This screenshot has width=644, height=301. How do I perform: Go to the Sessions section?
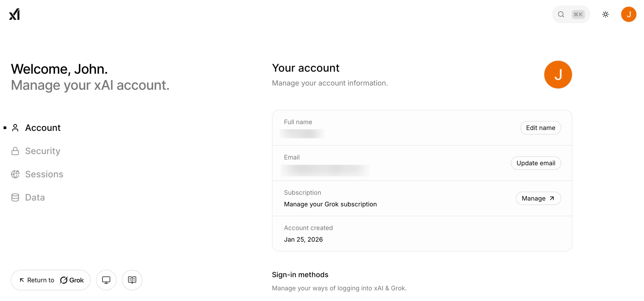44,174
